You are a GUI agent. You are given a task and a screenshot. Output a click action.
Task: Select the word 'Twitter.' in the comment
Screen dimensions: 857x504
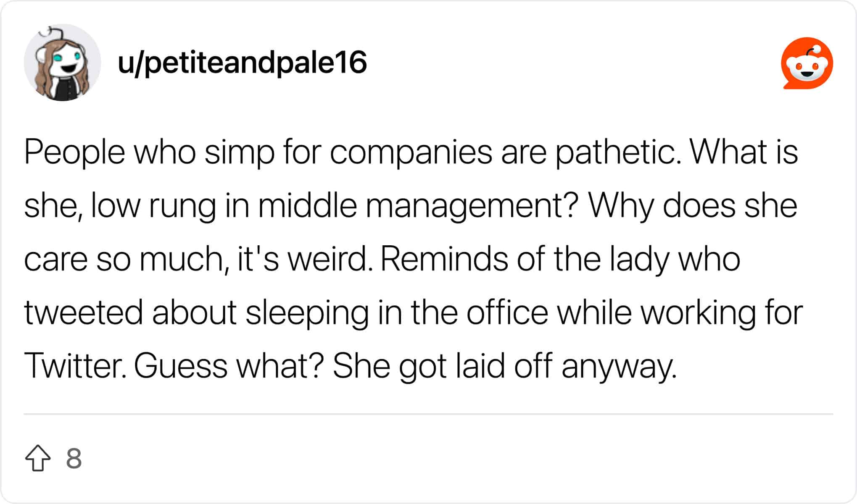[x=75, y=365]
